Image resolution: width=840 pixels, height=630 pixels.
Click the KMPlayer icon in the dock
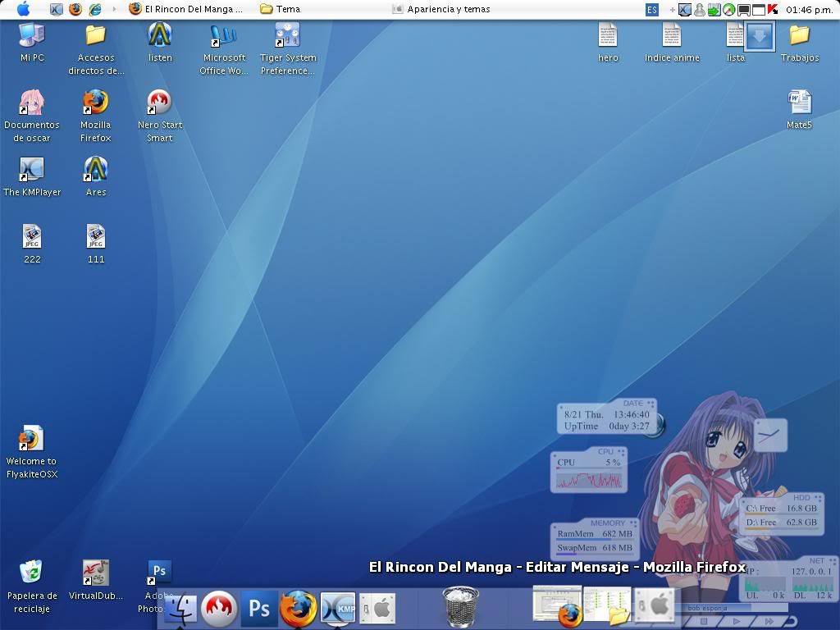pyautogui.click(x=338, y=608)
